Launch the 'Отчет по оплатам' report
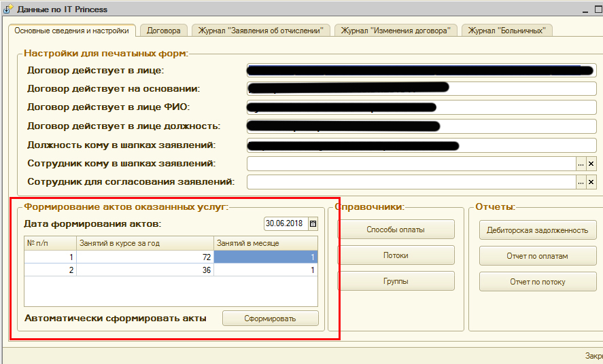The width and height of the screenshot is (603, 364). pyautogui.click(x=537, y=256)
